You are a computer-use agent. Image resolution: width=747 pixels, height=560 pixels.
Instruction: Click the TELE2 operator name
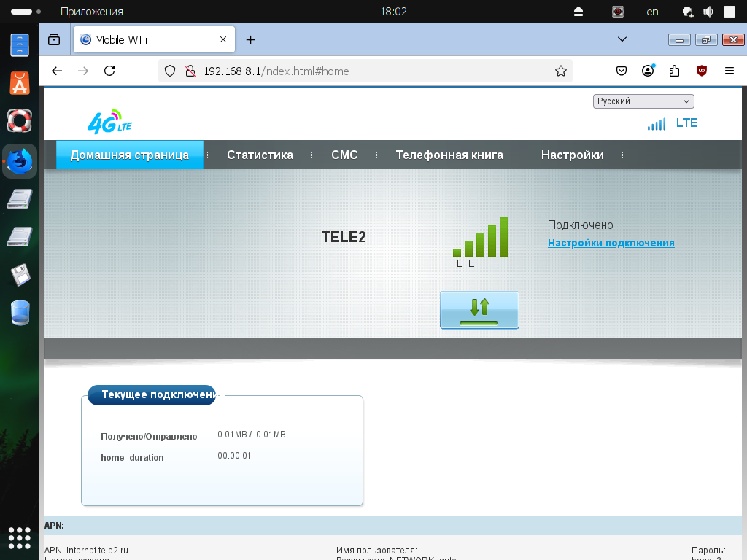pyautogui.click(x=344, y=237)
